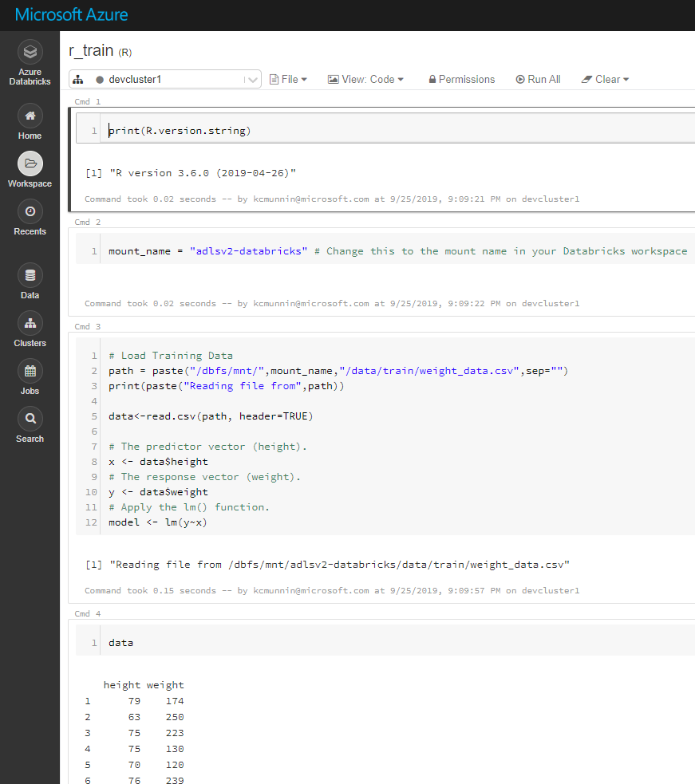695x784 pixels.
Task: Open Jobs calendar icon
Action: pyautogui.click(x=30, y=371)
